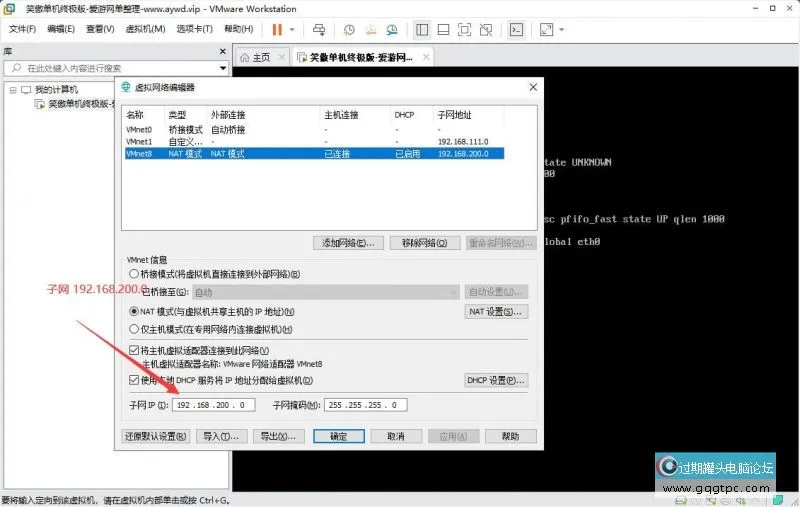Image resolution: width=800 pixels, height=507 pixels.
Task: Collapse the 我的计算机 tree node
Action: (x=13, y=90)
